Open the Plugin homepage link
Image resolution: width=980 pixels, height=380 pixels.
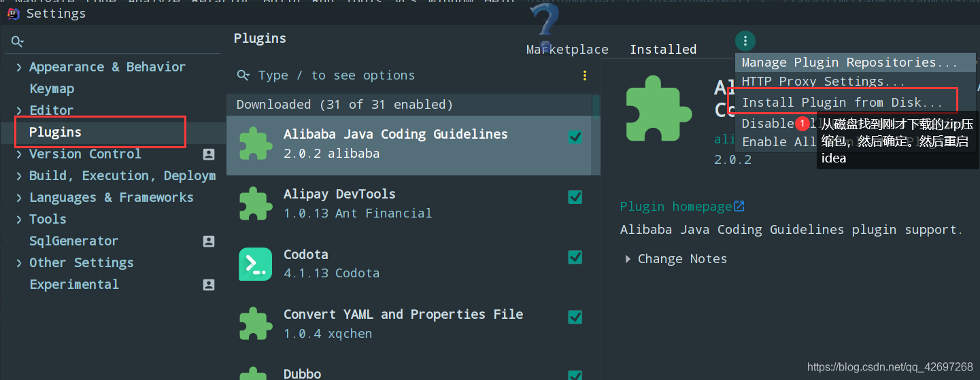pyautogui.click(x=676, y=206)
